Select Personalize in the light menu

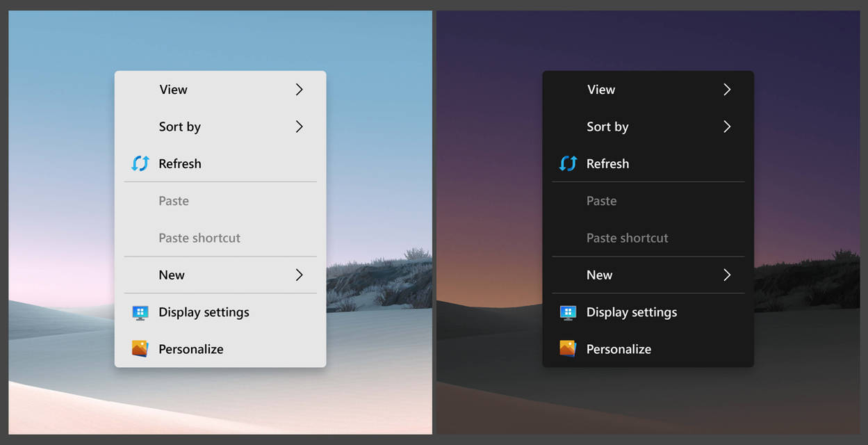tap(190, 348)
